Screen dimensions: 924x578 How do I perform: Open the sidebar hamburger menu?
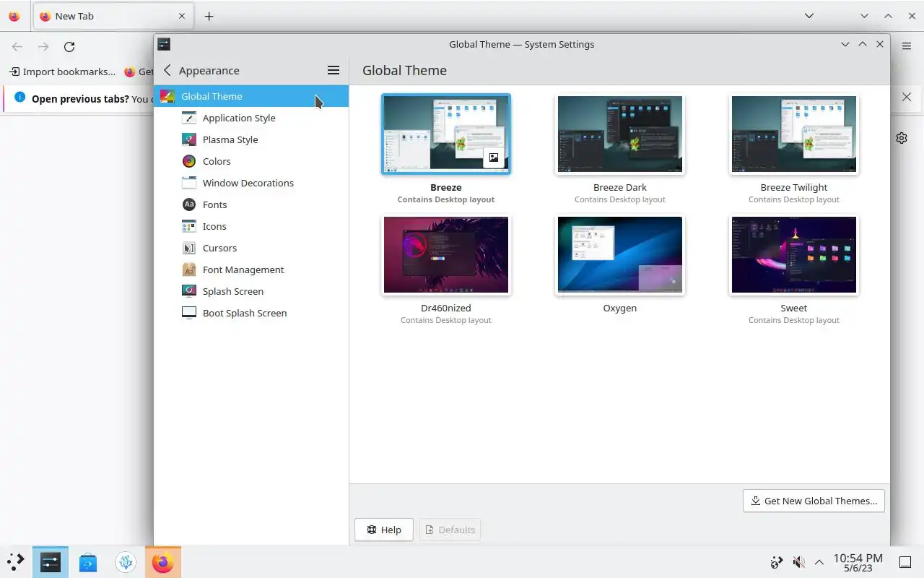pos(334,70)
